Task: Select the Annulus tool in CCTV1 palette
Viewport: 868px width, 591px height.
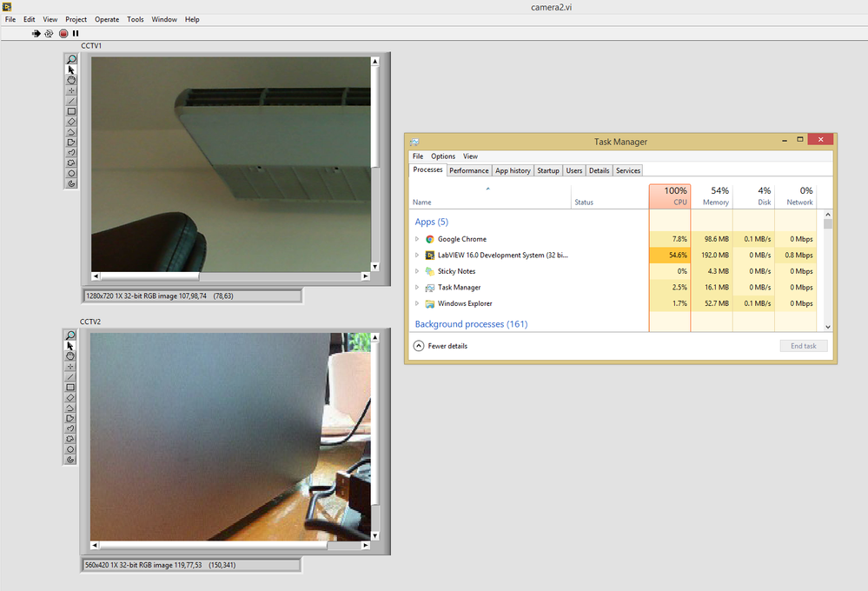Action: click(x=71, y=183)
